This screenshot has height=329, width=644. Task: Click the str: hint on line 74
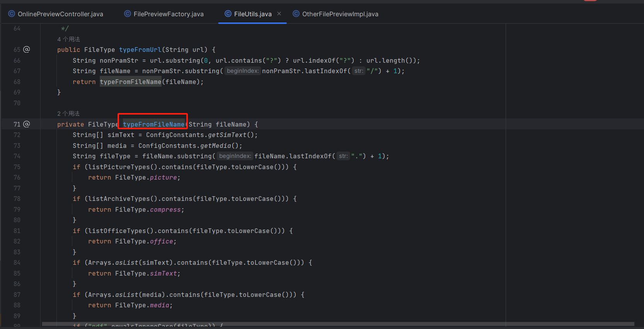(x=343, y=156)
